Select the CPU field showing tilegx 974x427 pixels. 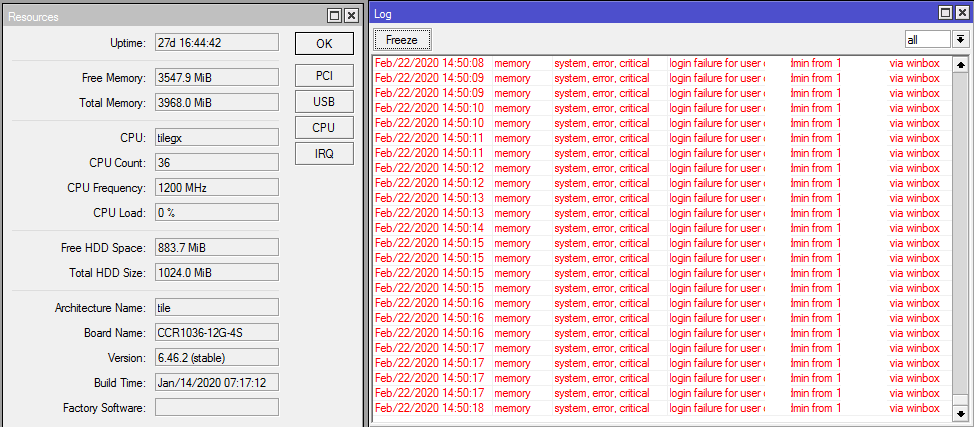coord(217,137)
